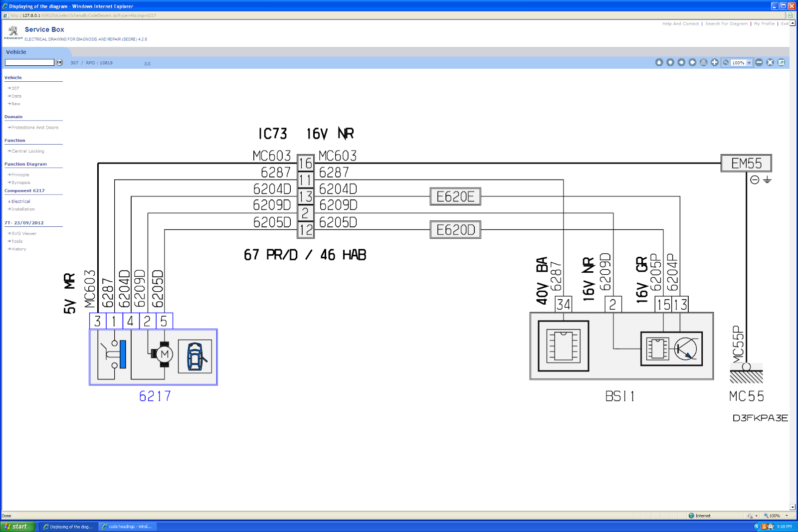The image size is (798, 532).
Task: Zoom in with the plus icon
Action: [715, 62]
